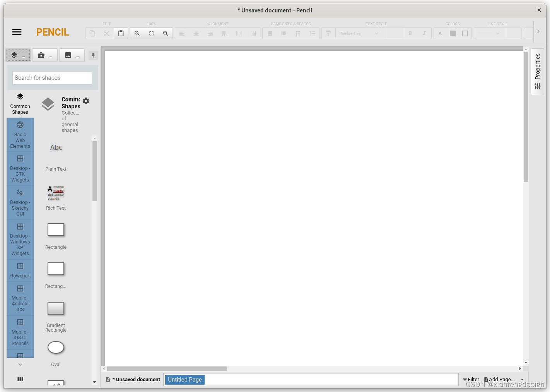Zoom out with the minus magnifier
The width and height of the screenshot is (550, 392).
click(137, 33)
